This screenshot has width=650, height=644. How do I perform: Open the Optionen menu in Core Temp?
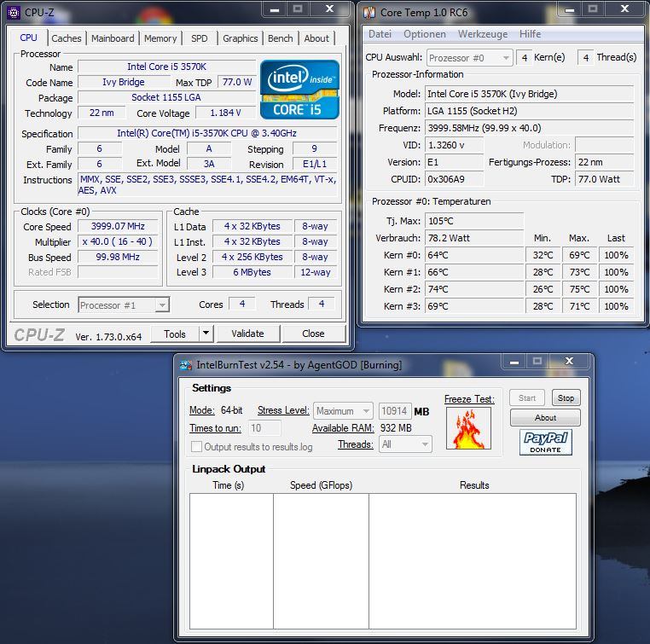tap(425, 34)
